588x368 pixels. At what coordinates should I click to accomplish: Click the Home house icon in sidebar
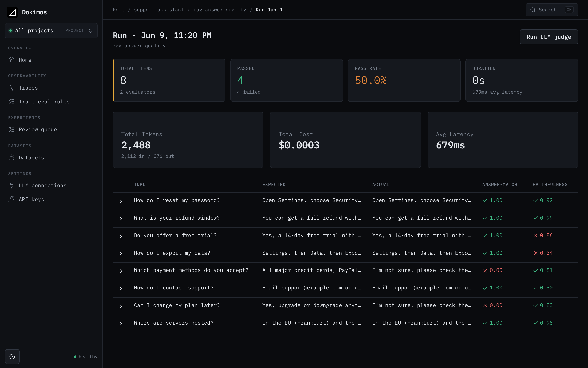pos(11,60)
